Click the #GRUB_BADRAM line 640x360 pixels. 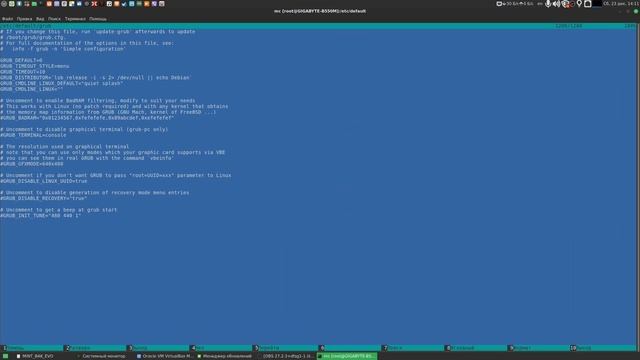(87, 118)
